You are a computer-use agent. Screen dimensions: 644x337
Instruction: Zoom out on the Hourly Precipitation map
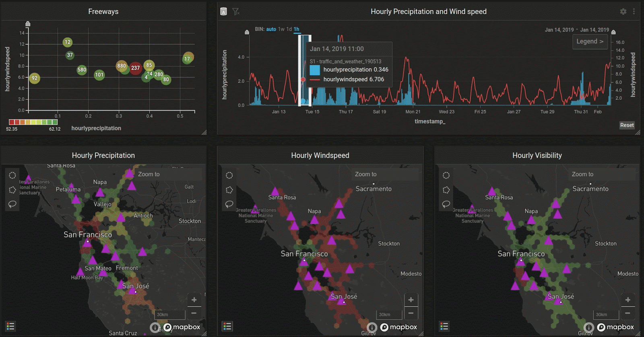(x=194, y=313)
